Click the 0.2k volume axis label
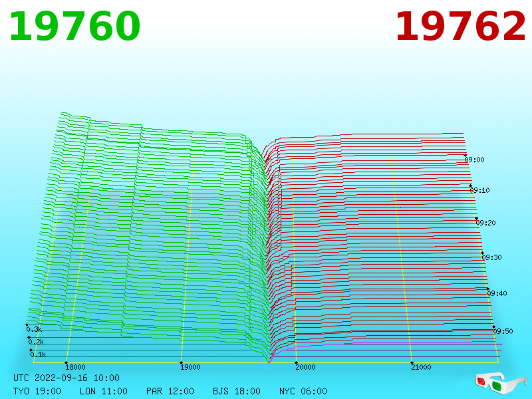Screen dimensions: 532x399 (x=36, y=342)
